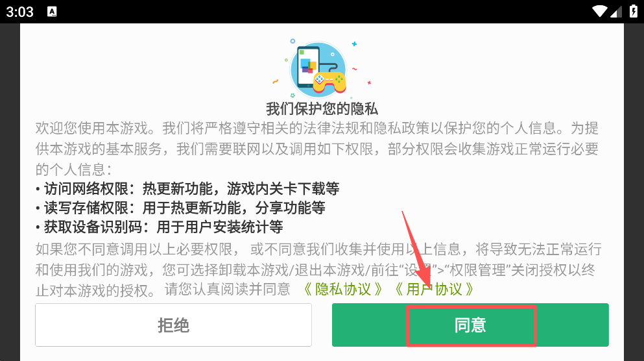Tap the small blue circle above the illustration
The width and height of the screenshot is (644, 361).
(292, 41)
